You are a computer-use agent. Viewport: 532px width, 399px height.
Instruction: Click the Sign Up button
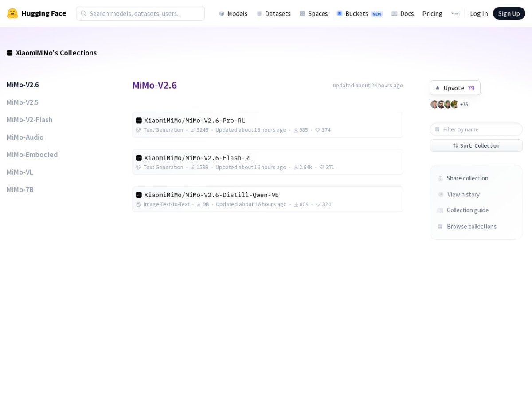tap(509, 13)
